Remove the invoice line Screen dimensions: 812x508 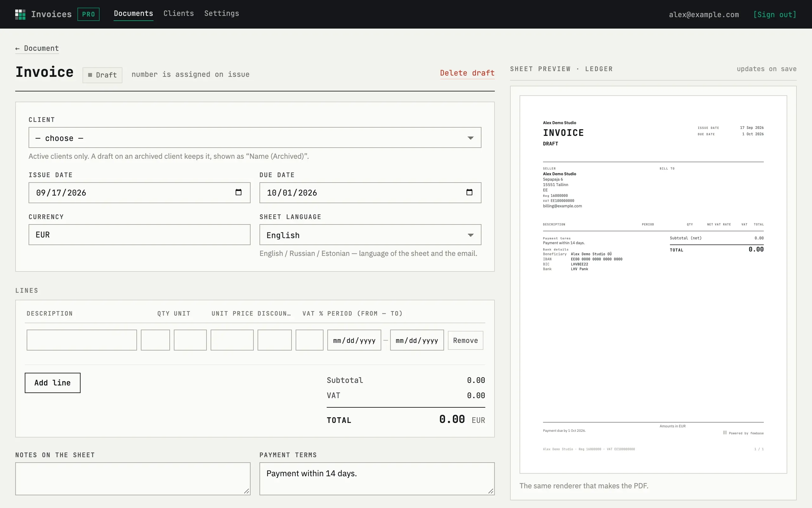point(465,340)
